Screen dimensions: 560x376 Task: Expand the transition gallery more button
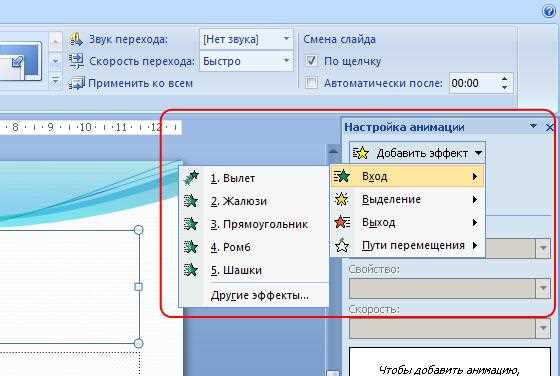[x=55, y=80]
